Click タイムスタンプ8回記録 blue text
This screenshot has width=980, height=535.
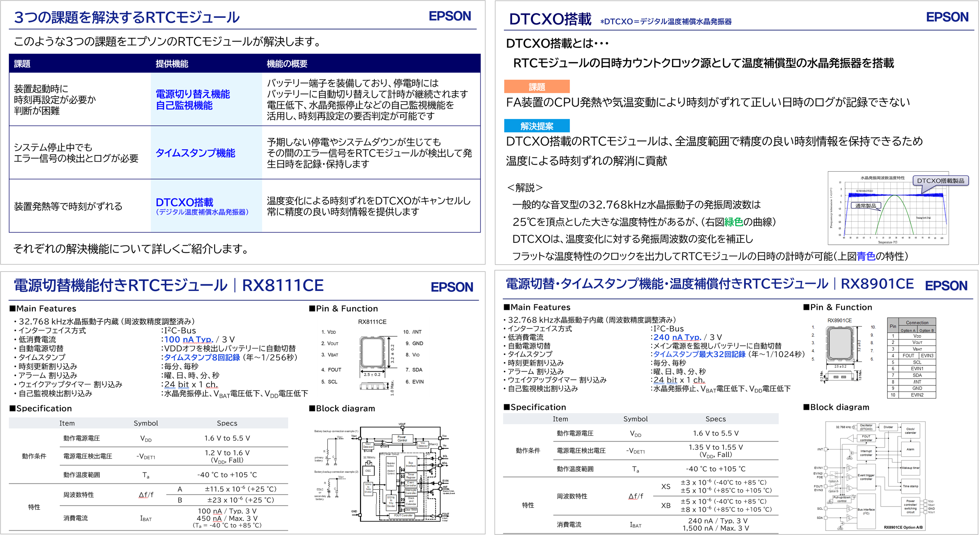click(202, 357)
